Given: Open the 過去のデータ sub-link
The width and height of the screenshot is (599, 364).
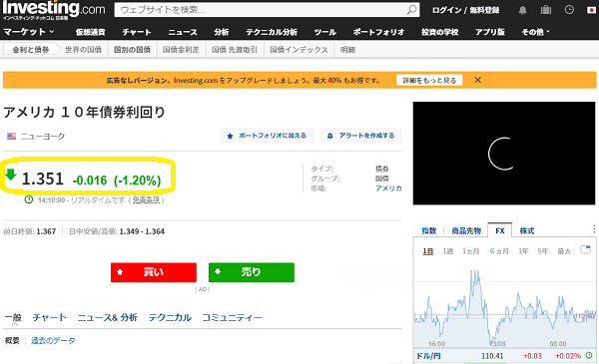Looking at the screenshot, I should [53, 340].
